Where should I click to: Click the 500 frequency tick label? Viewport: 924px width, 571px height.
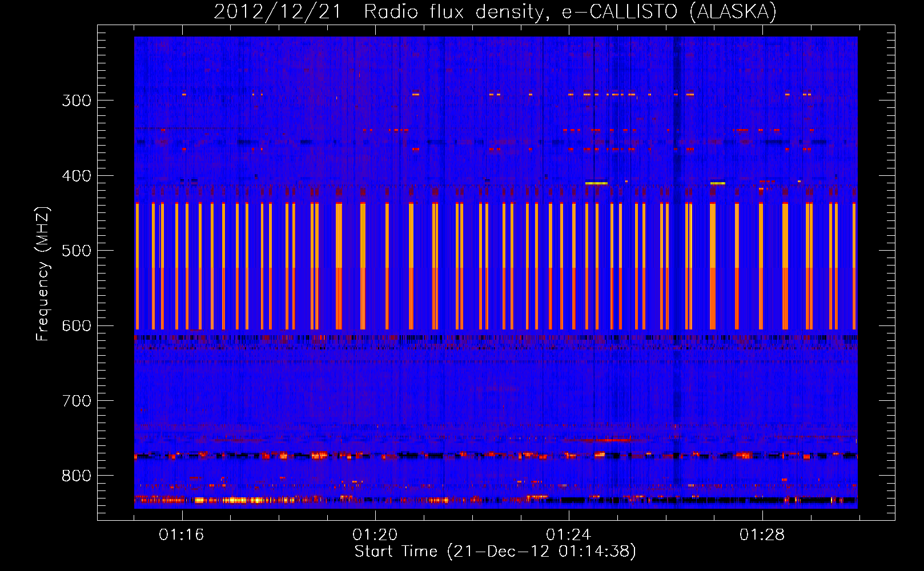(x=77, y=251)
